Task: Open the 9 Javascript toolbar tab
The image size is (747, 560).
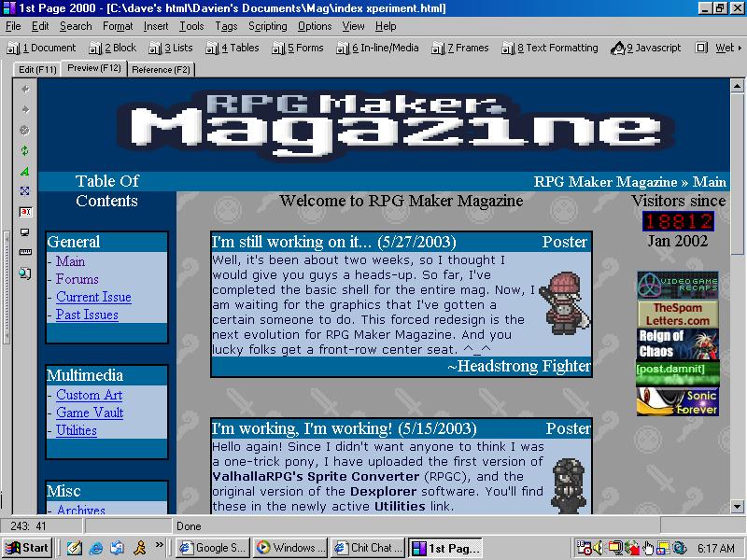Action: [646, 48]
